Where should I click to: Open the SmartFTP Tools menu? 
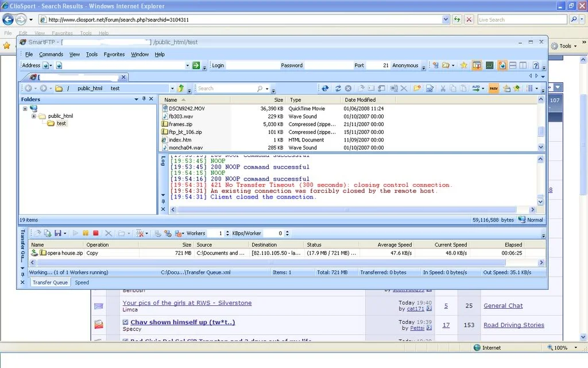coord(91,55)
